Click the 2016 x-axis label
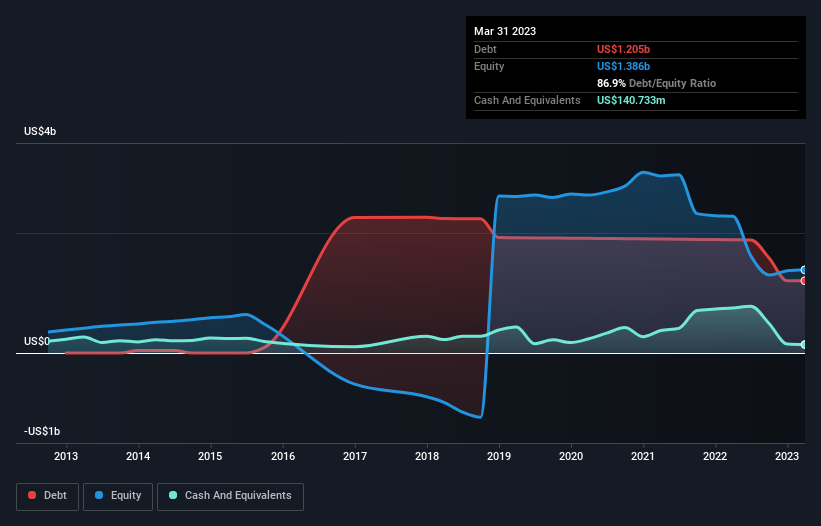Image resolution: width=821 pixels, height=526 pixels. [x=283, y=456]
